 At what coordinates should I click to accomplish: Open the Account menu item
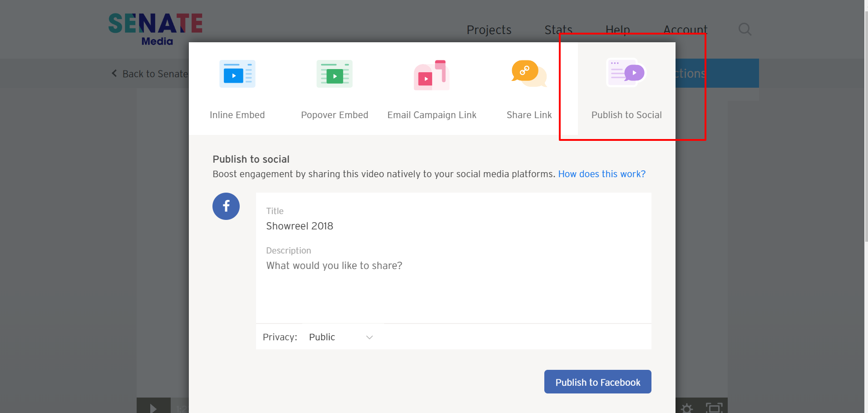(686, 30)
